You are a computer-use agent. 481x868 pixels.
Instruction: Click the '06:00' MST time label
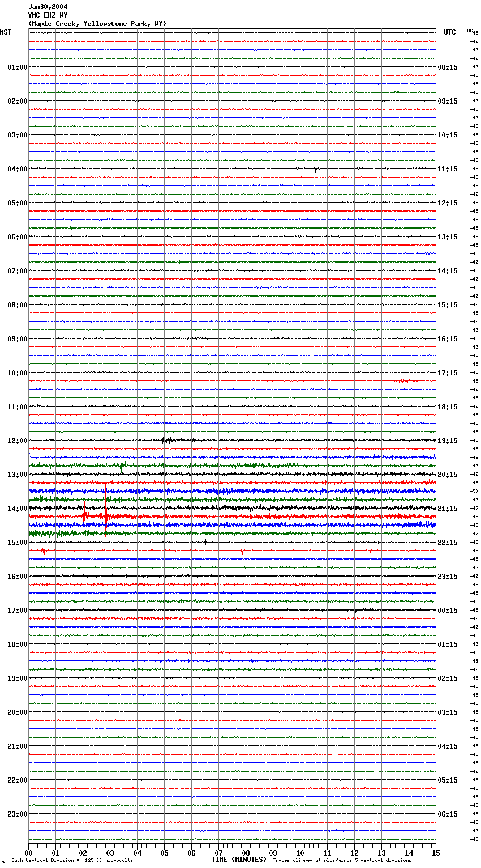tap(18, 237)
